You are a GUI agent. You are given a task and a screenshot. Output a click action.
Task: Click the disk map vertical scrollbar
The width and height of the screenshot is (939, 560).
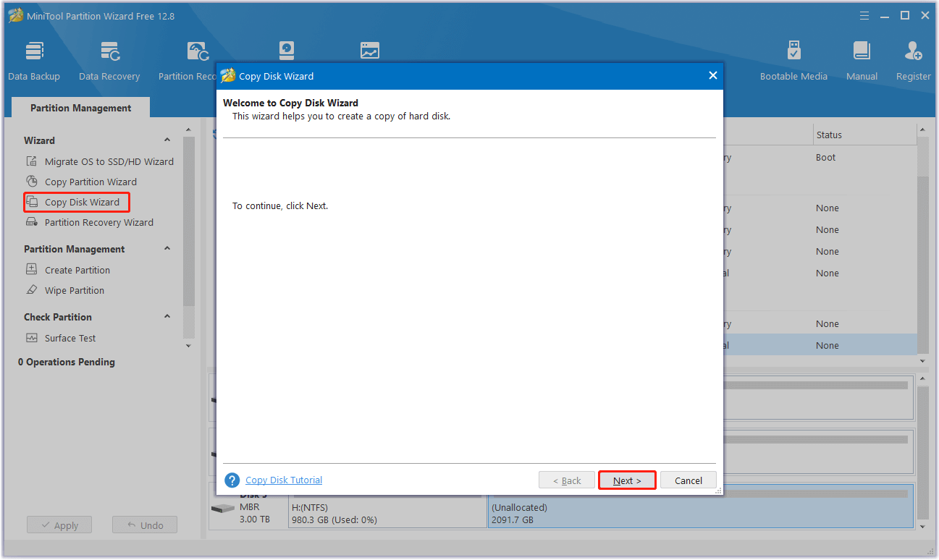tap(922, 453)
